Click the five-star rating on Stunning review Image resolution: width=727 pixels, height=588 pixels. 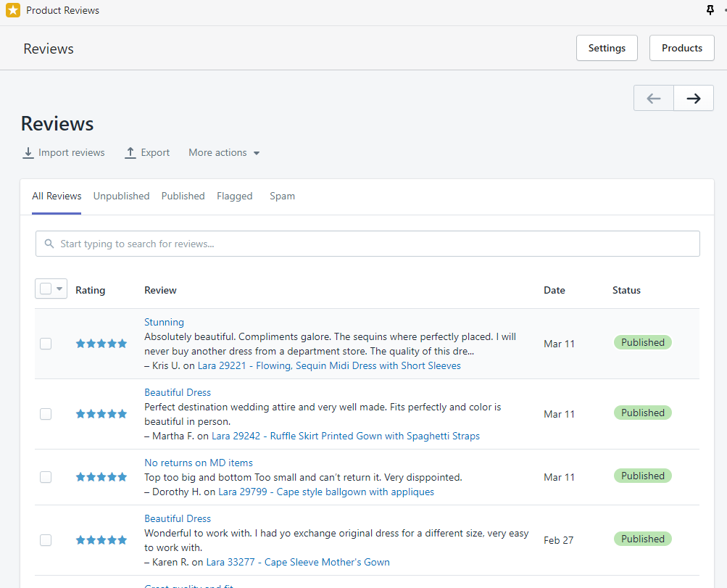[x=101, y=344]
